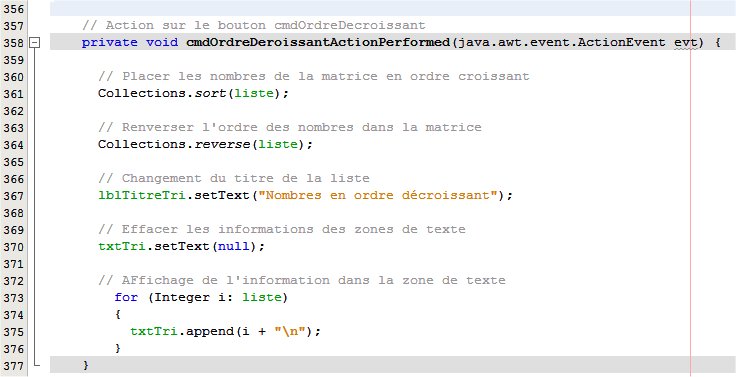Click the comment about cmdOrdreDecroissant button
Screen dimensions: 736x377
tap(253, 25)
